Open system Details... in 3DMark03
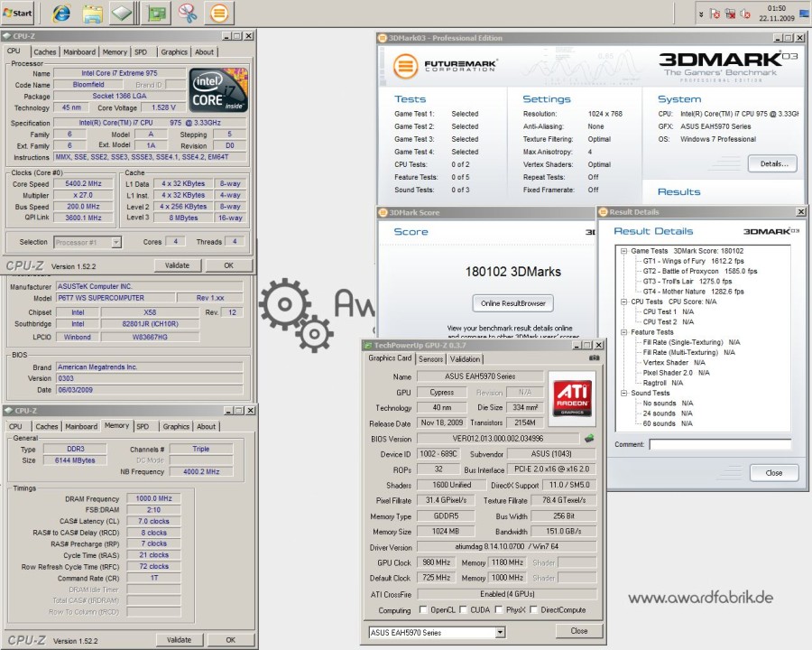Screen dimensions: 812x650 [773, 163]
